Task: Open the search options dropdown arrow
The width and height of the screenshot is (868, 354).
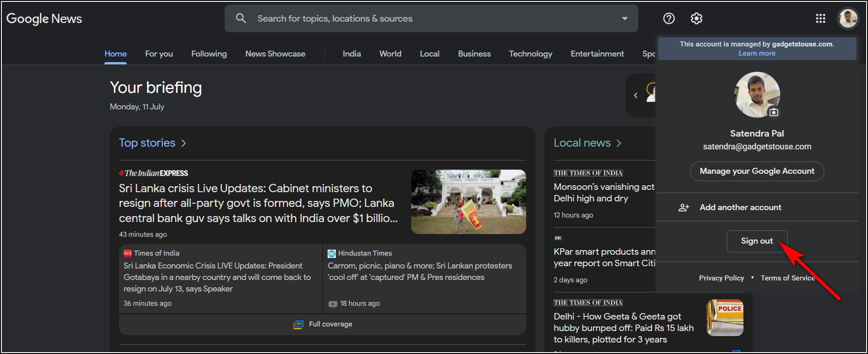Action: pos(624,18)
